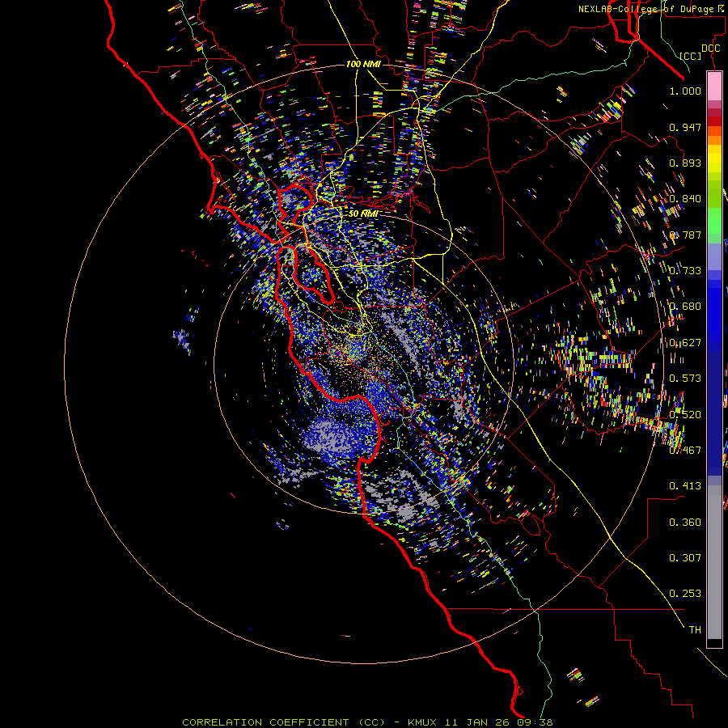The width and height of the screenshot is (728, 728).
Task: Select the green band of the color scale
Action: (714, 208)
